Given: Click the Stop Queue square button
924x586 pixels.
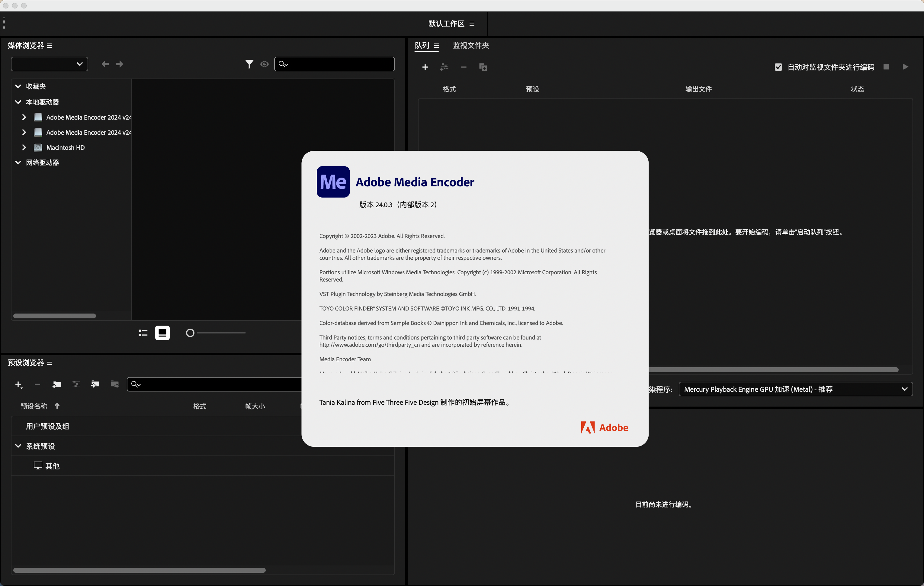Looking at the screenshot, I should 886,67.
